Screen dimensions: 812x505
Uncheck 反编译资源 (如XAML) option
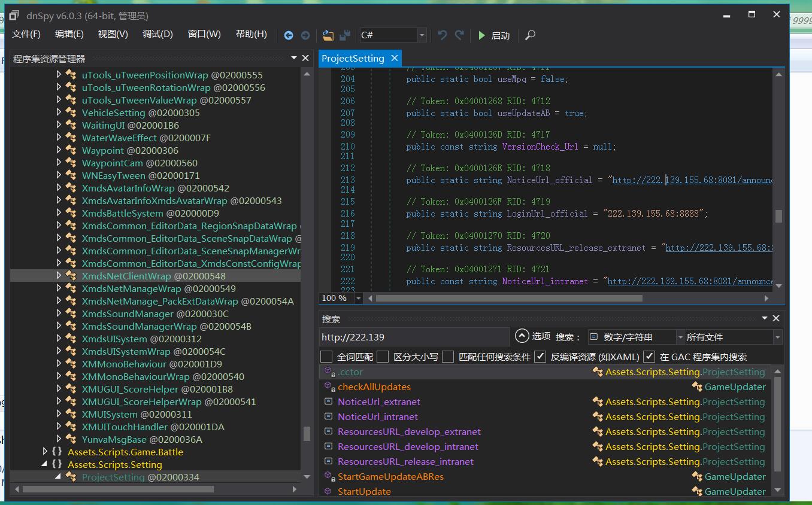[540, 357]
